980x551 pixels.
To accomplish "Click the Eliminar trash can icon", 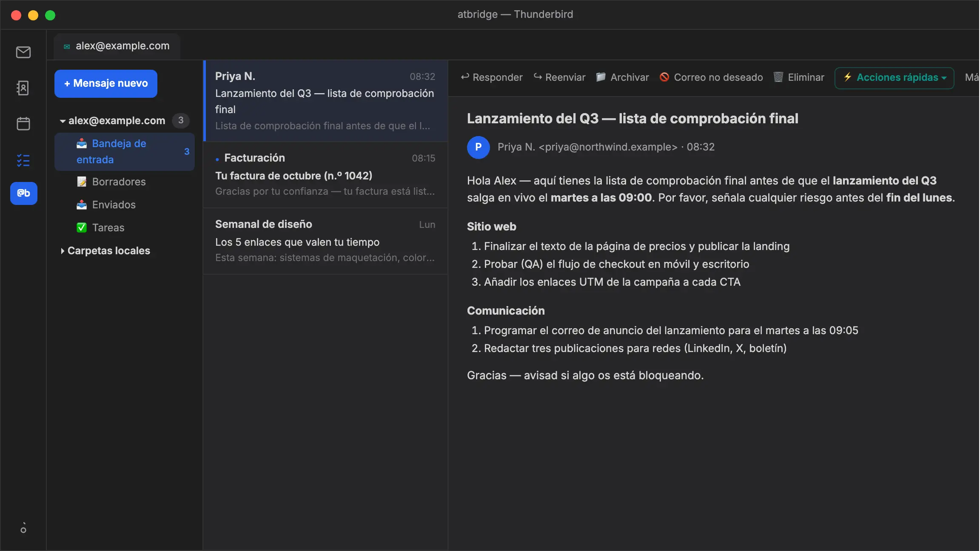I will click(778, 77).
